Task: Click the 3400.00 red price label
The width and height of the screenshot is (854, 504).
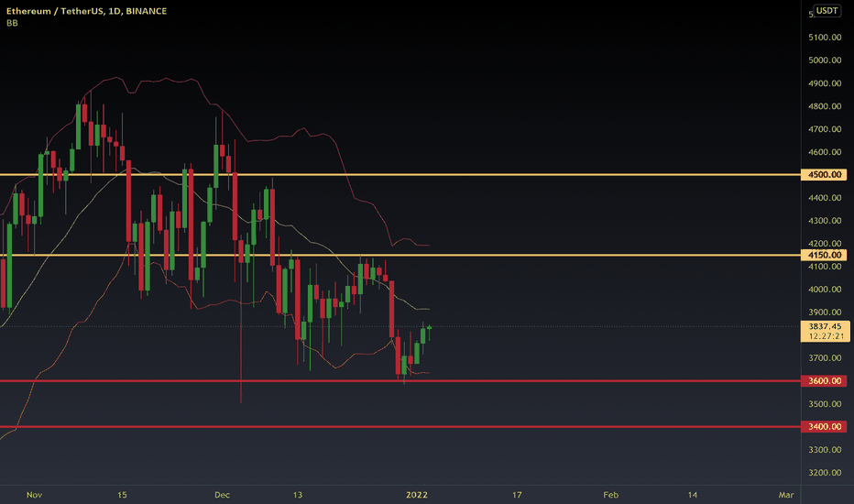Action: (824, 426)
